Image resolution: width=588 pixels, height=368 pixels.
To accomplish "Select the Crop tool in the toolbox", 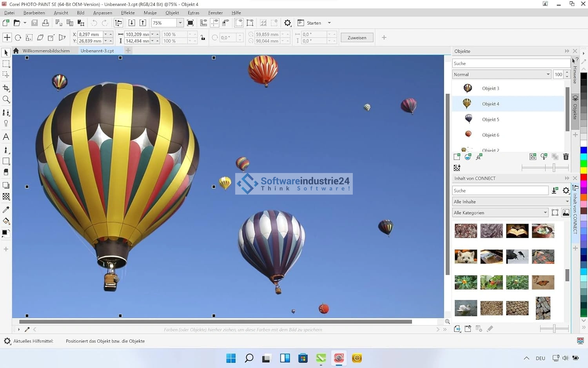I will pyautogui.click(x=6, y=88).
